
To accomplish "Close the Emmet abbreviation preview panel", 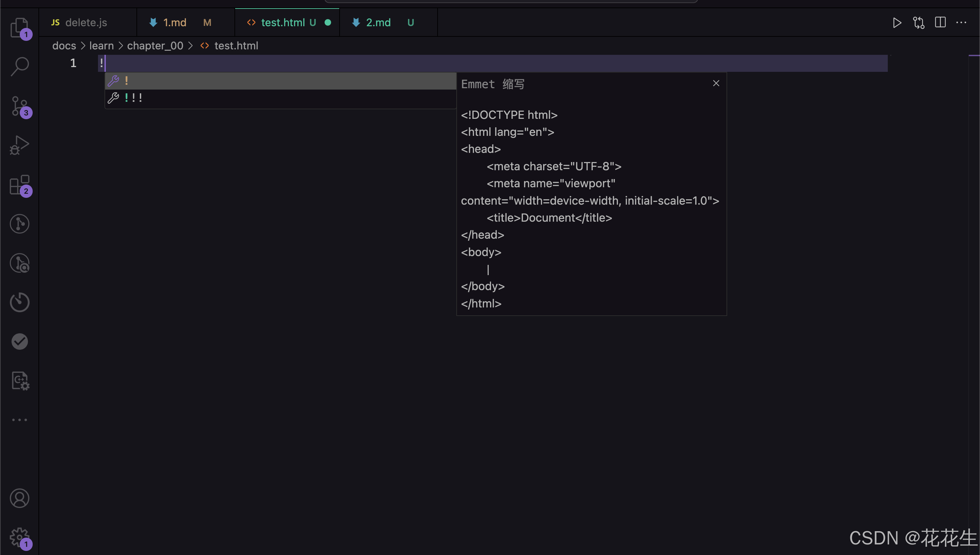I will coord(716,83).
